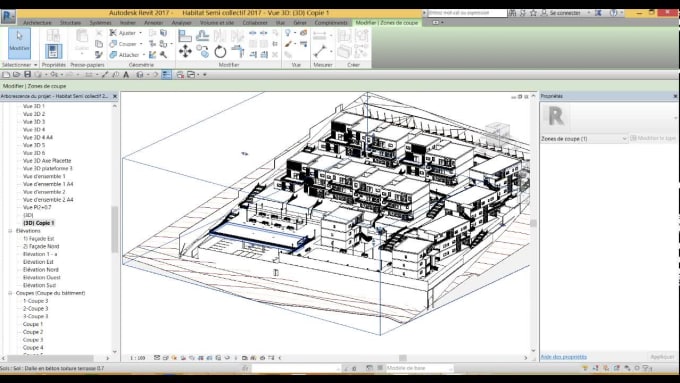
Task: Select Vue 3D Axe Placette view
Action: (47, 160)
